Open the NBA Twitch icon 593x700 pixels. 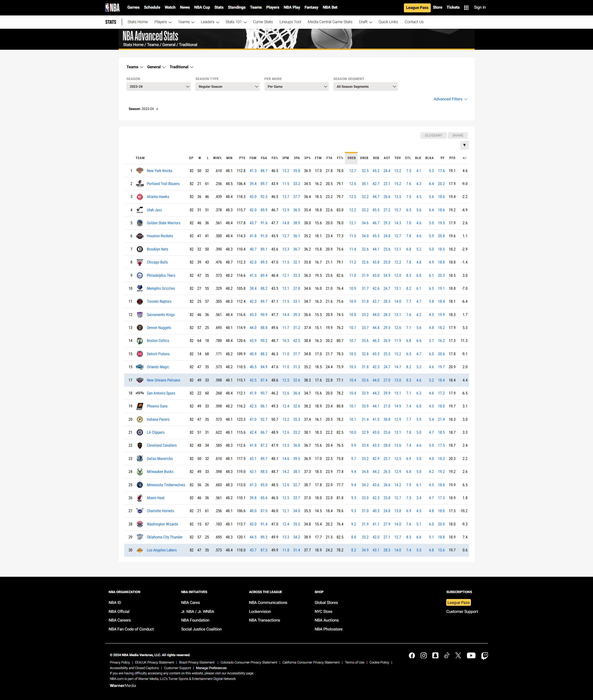click(485, 656)
